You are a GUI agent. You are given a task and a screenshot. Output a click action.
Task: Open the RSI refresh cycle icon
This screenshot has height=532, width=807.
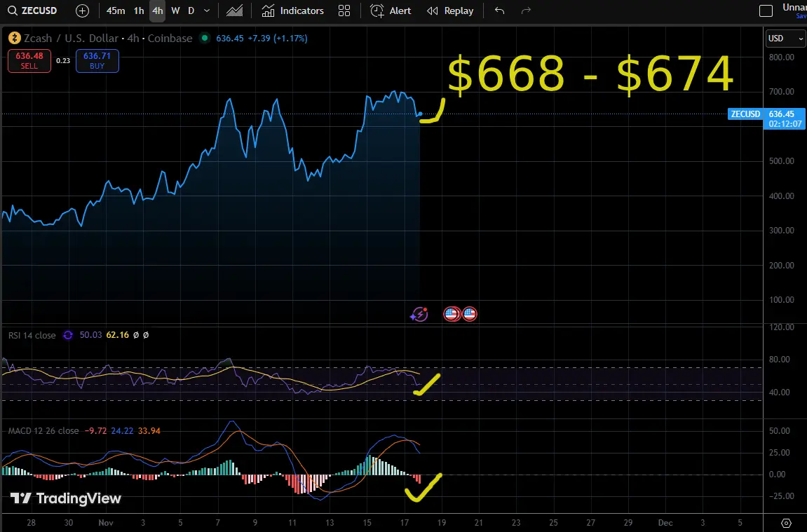(x=68, y=335)
